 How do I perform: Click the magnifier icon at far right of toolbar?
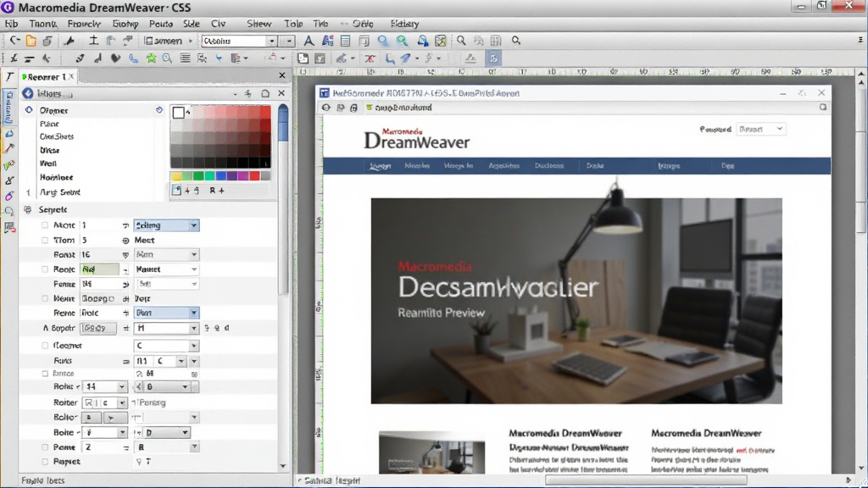point(516,41)
